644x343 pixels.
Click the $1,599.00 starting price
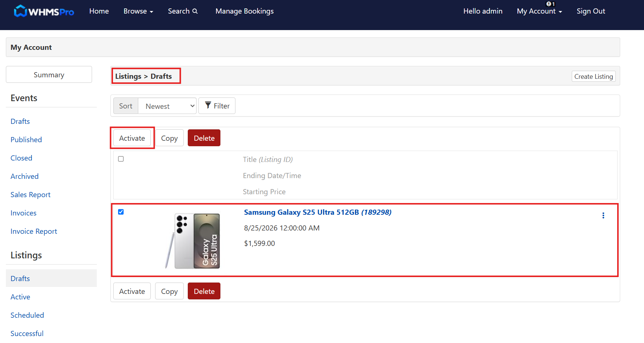pos(259,243)
